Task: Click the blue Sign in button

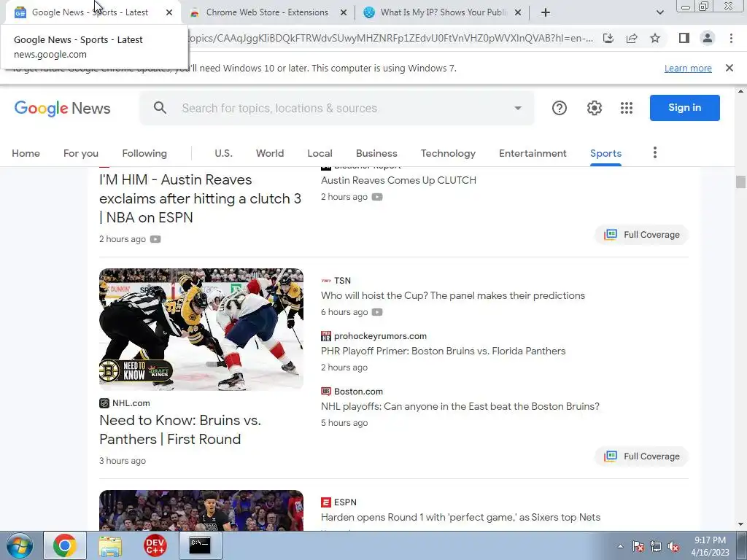Action: [x=684, y=108]
